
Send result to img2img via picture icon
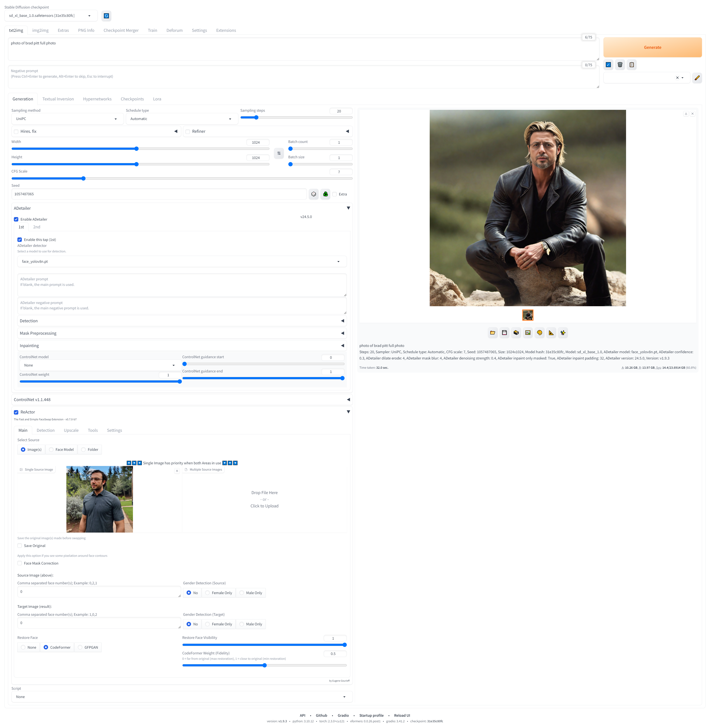(x=528, y=333)
